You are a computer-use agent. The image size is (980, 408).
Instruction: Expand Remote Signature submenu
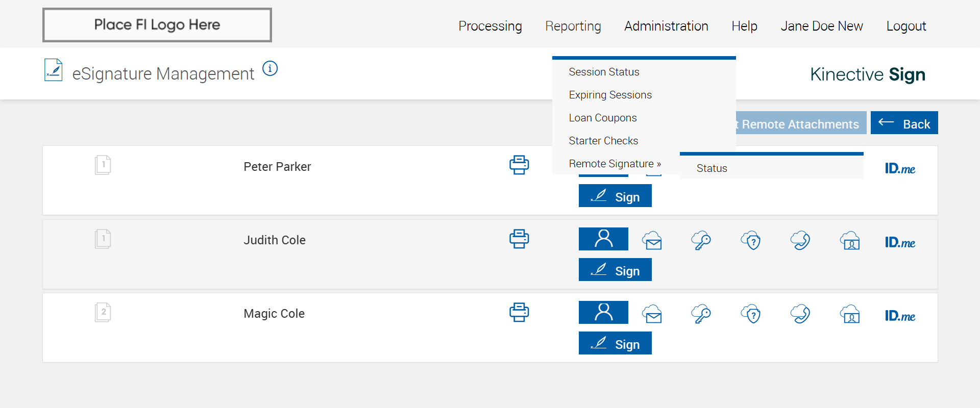(615, 164)
